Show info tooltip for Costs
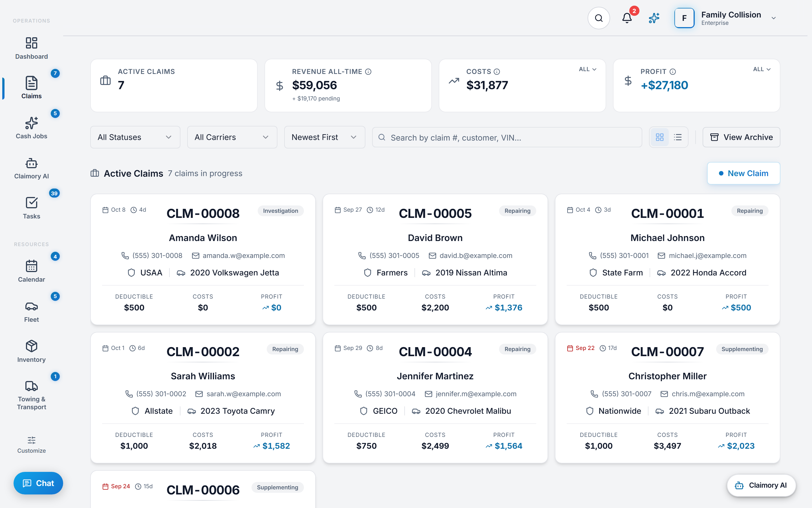This screenshot has width=812, height=508. pyautogui.click(x=497, y=72)
